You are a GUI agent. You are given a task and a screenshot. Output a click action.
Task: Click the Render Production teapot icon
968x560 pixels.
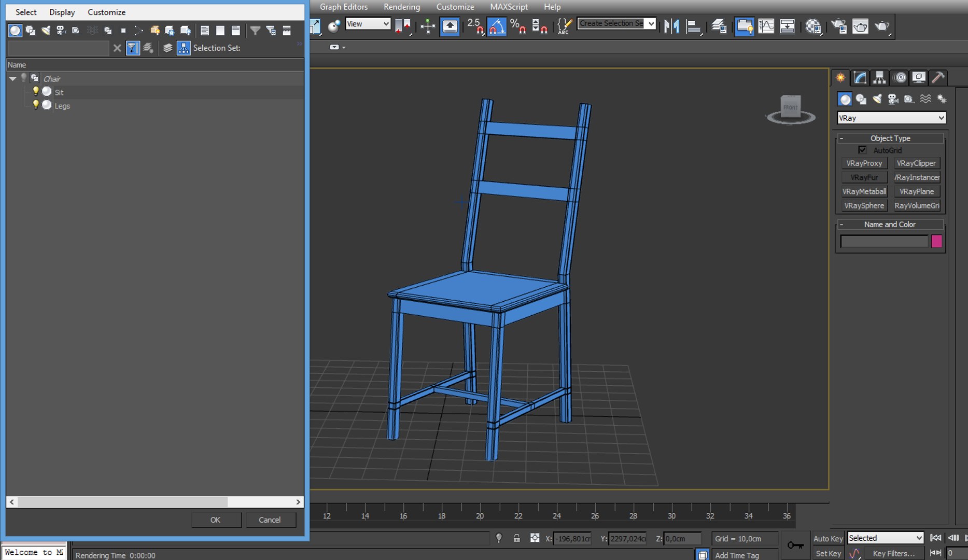pyautogui.click(x=882, y=26)
